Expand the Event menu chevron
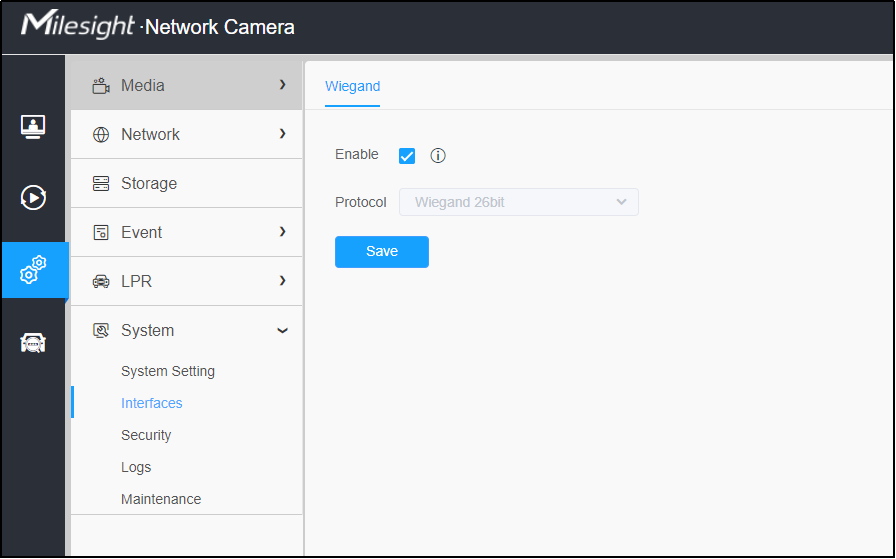Viewport: 896px width, 559px height. click(x=282, y=231)
